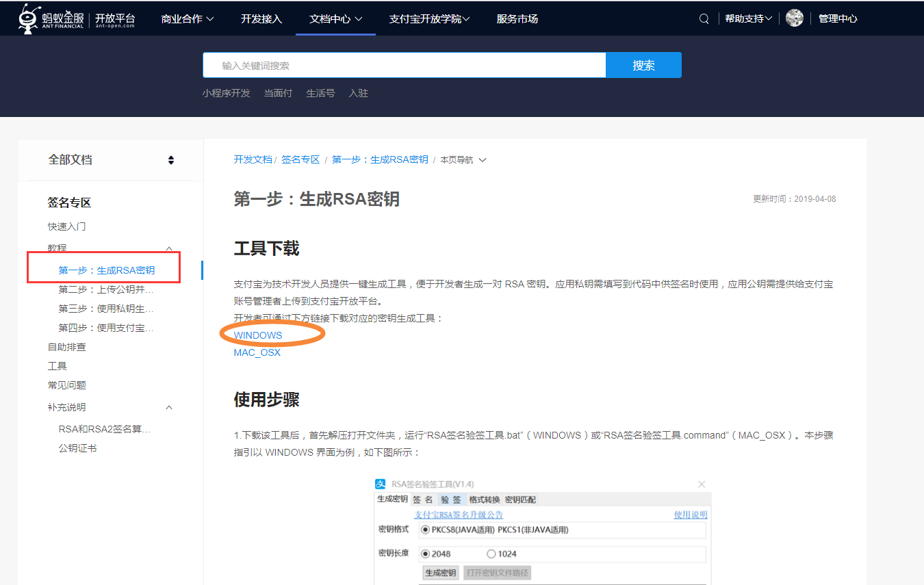Click the 签名专区 sidebar heading
This screenshot has height=585, width=924.
69,203
